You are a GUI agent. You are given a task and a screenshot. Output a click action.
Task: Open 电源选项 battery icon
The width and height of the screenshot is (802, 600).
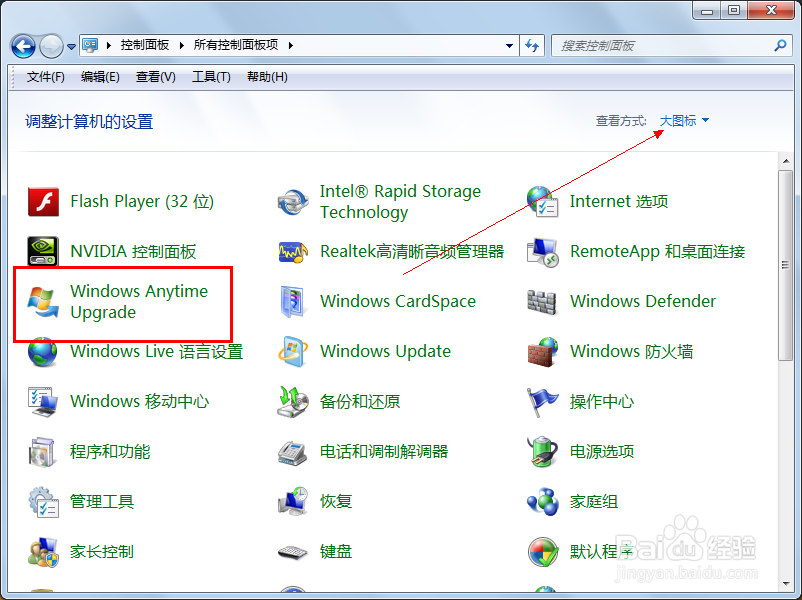point(543,452)
